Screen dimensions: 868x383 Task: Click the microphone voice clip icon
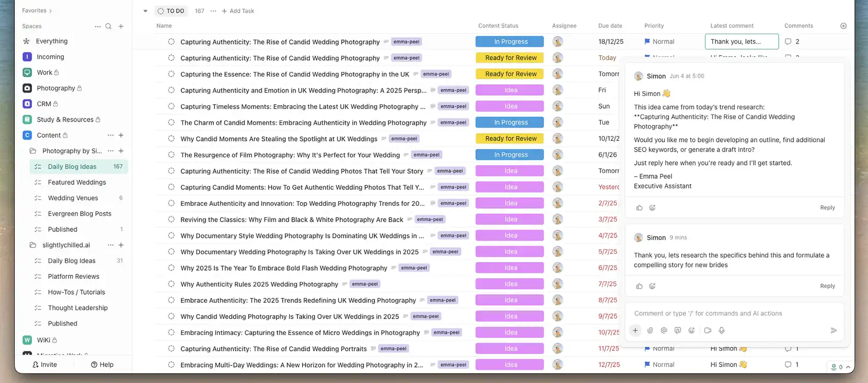721,330
